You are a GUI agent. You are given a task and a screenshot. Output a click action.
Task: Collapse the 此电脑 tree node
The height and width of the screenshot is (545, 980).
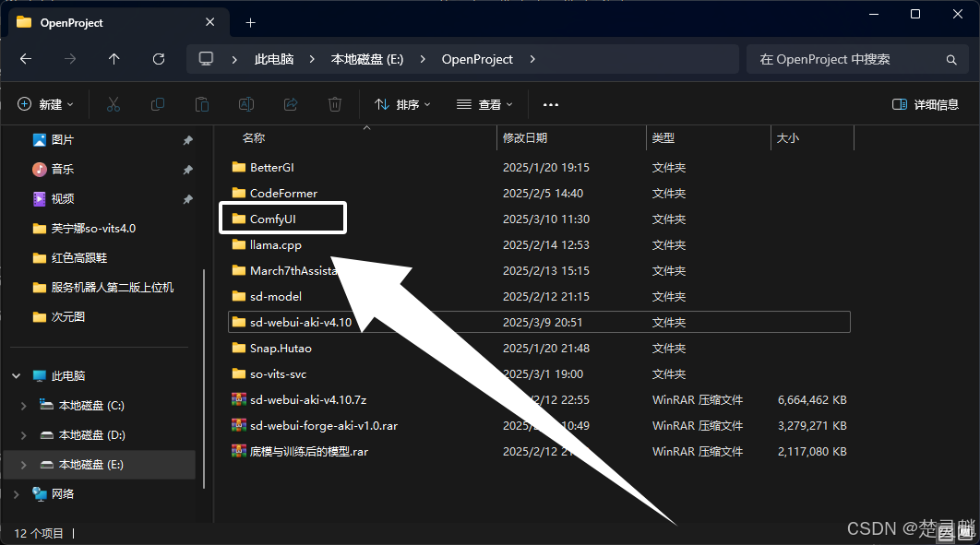coord(17,376)
